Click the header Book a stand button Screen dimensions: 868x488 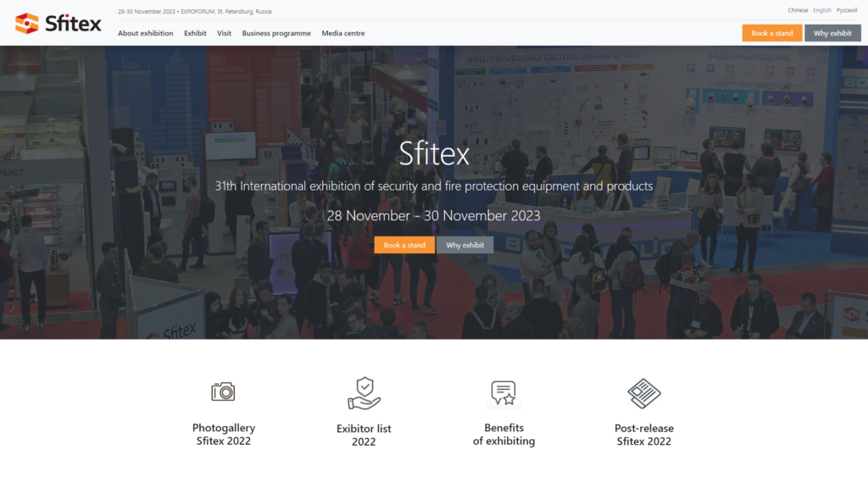tap(772, 33)
